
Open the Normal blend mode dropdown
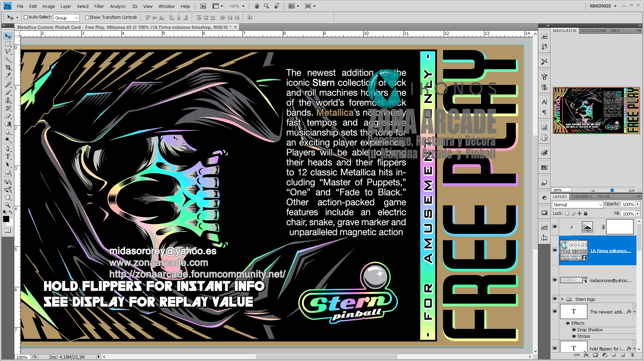[577, 205]
